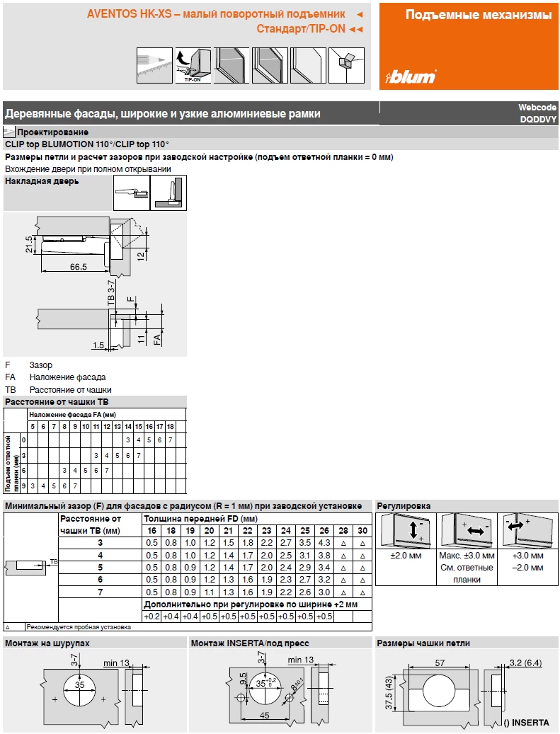Click the solid wooden front icon beside TIP-ON
The height and width of the screenshot is (734, 560).
tap(232, 66)
